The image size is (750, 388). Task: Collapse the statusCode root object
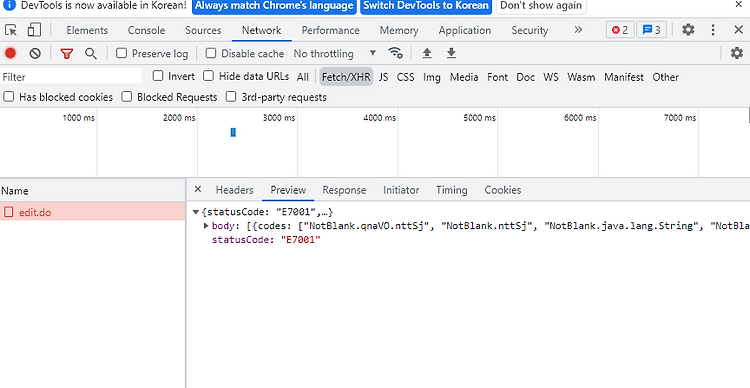coord(196,212)
